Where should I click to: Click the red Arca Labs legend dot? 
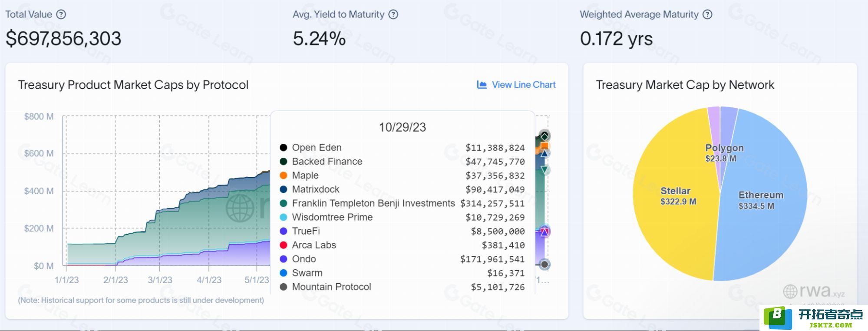click(284, 245)
